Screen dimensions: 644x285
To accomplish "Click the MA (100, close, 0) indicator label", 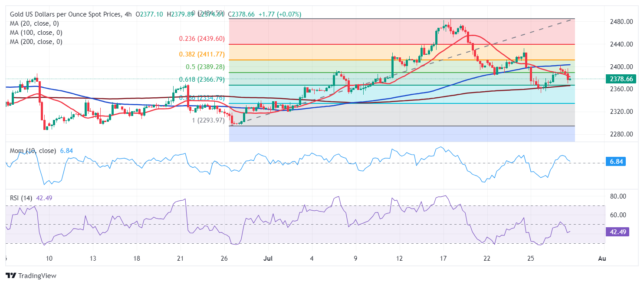I will 36,33.
